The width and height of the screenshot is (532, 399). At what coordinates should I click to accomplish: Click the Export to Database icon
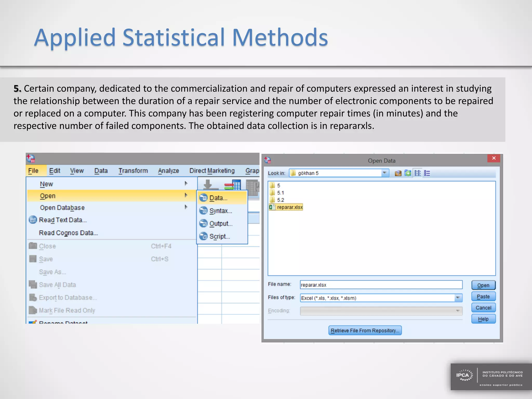tap(33, 297)
